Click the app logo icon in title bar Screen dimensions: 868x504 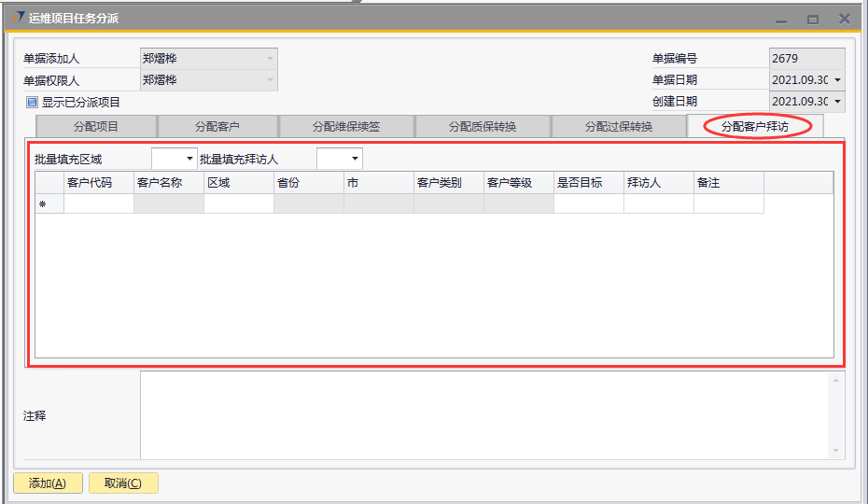(19, 18)
